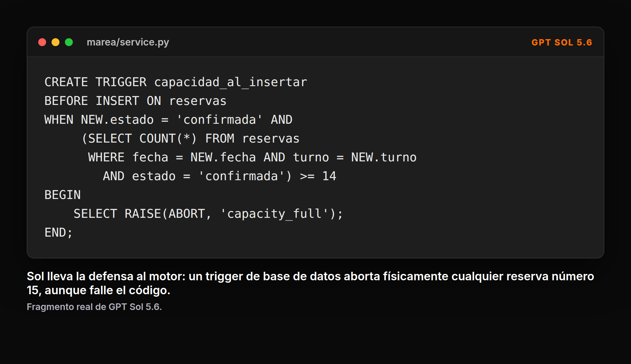631x364 pixels.
Task: Click the GPT SOL 5.6 label
Action: [x=562, y=42]
